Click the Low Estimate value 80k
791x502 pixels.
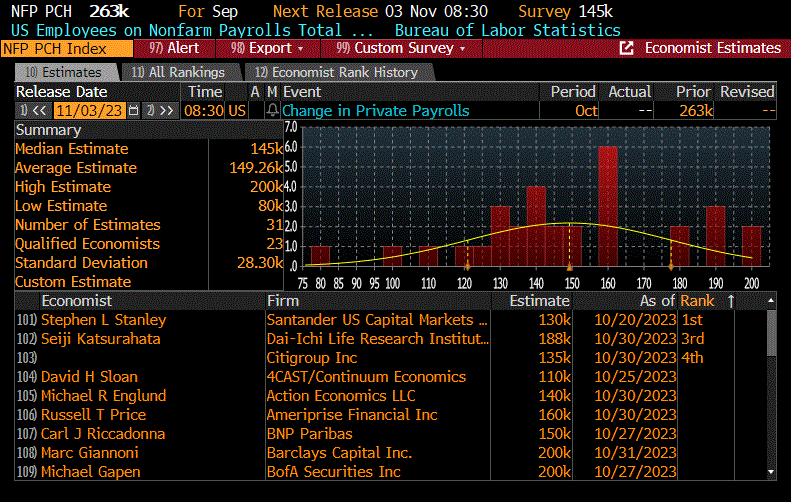click(270, 206)
